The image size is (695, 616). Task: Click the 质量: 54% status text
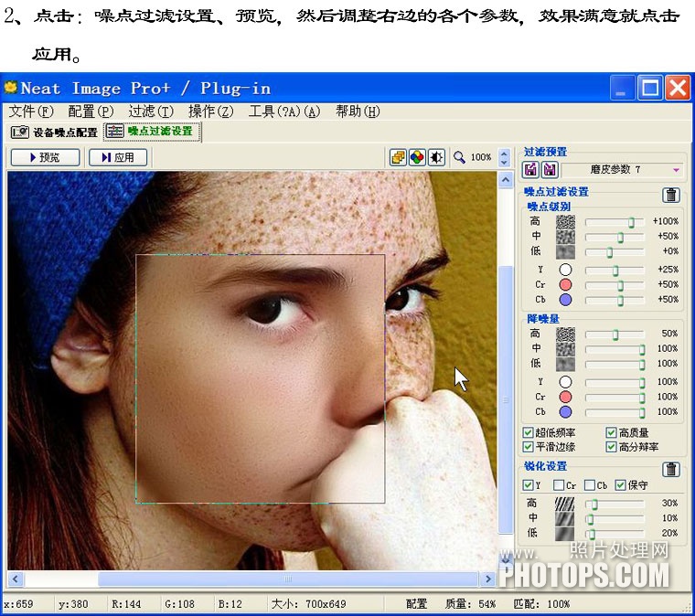click(x=470, y=604)
